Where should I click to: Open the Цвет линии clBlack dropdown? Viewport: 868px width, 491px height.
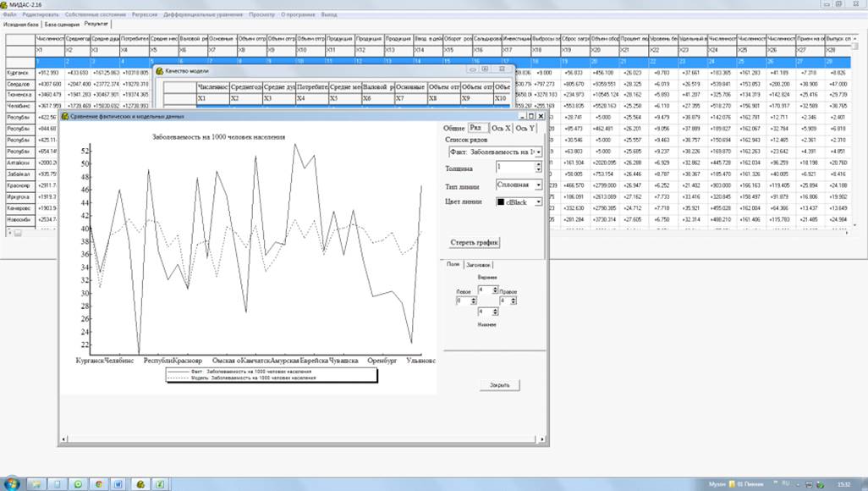tap(538, 201)
